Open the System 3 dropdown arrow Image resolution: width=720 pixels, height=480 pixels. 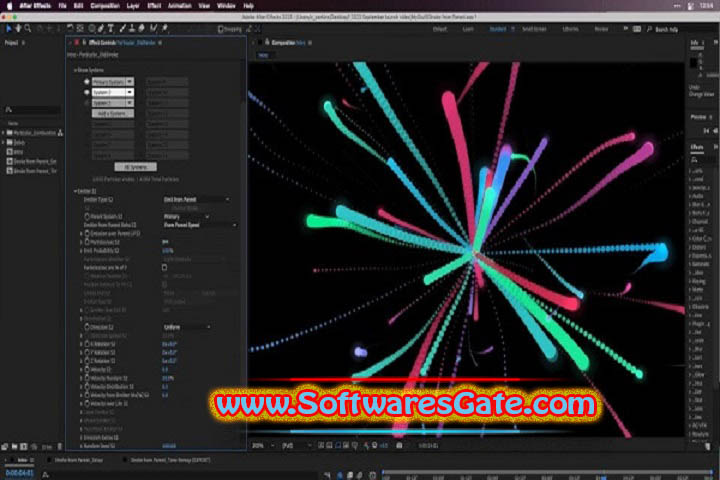coord(130,103)
